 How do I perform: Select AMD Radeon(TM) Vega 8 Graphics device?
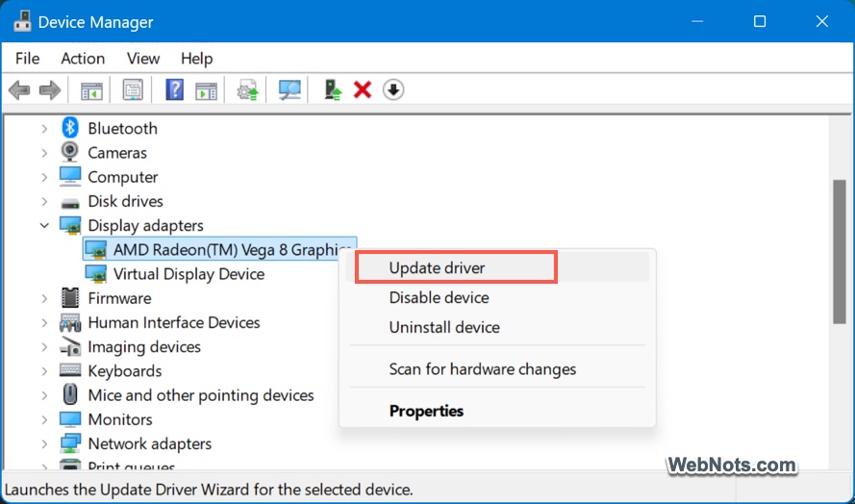click(219, 249)
